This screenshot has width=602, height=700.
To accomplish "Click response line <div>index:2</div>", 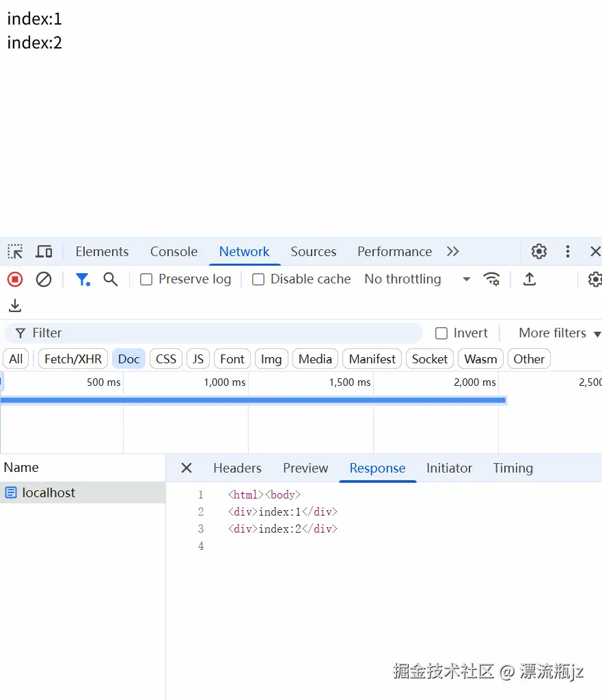I will [x=283, y=529].
